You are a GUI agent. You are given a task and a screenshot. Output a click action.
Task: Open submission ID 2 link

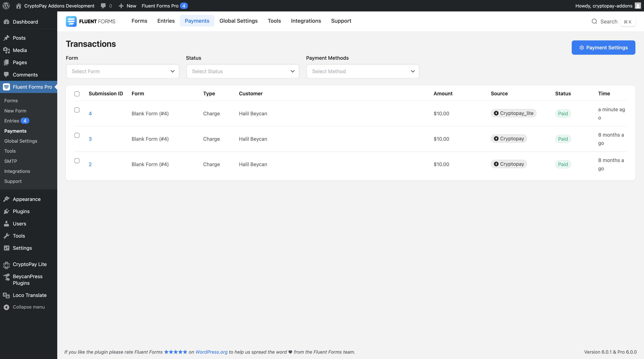[x=90, y=164]
